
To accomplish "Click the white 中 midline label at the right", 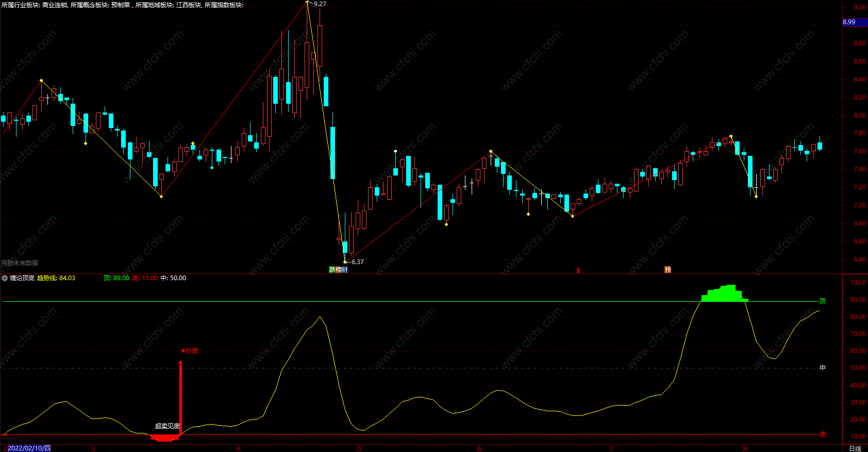I will 823,368.
